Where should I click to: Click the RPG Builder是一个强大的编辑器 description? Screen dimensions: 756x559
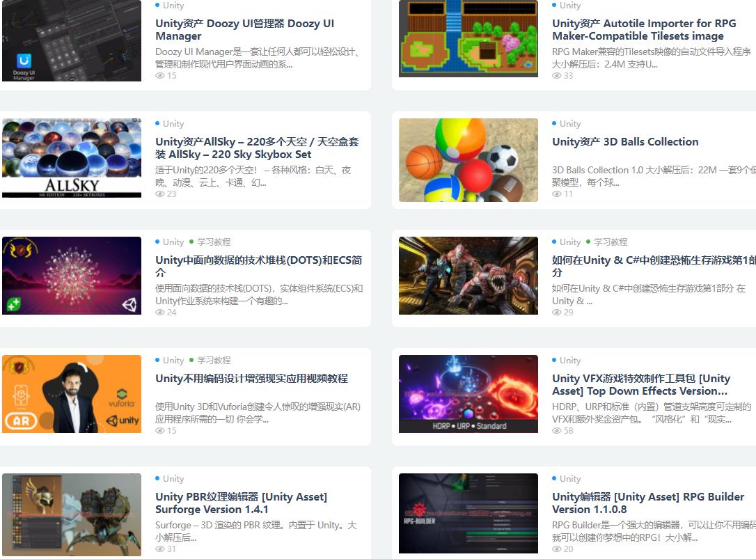[x=654, y=531]
